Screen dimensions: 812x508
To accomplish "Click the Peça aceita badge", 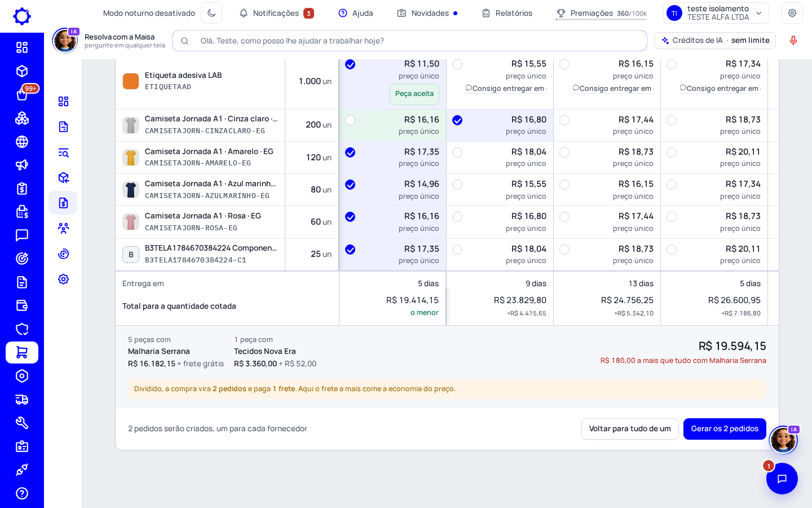I will coord(414,94).
